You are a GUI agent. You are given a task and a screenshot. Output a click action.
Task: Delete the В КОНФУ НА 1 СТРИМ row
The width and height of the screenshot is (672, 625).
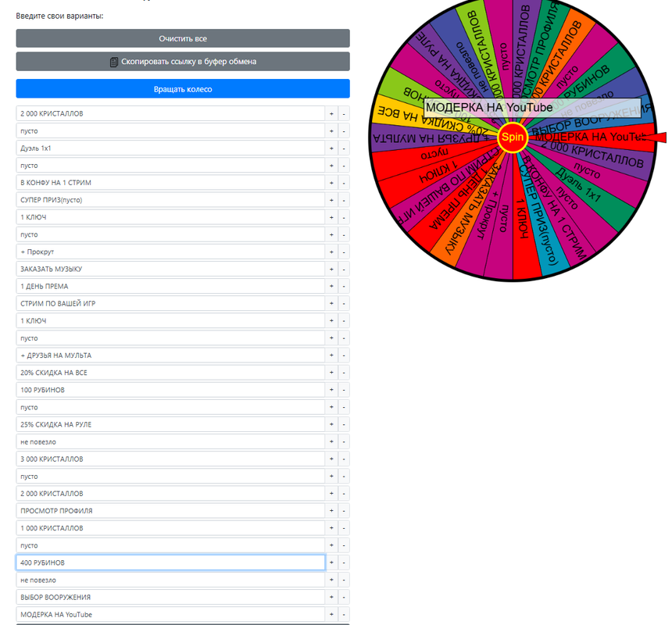pos(344,183)
